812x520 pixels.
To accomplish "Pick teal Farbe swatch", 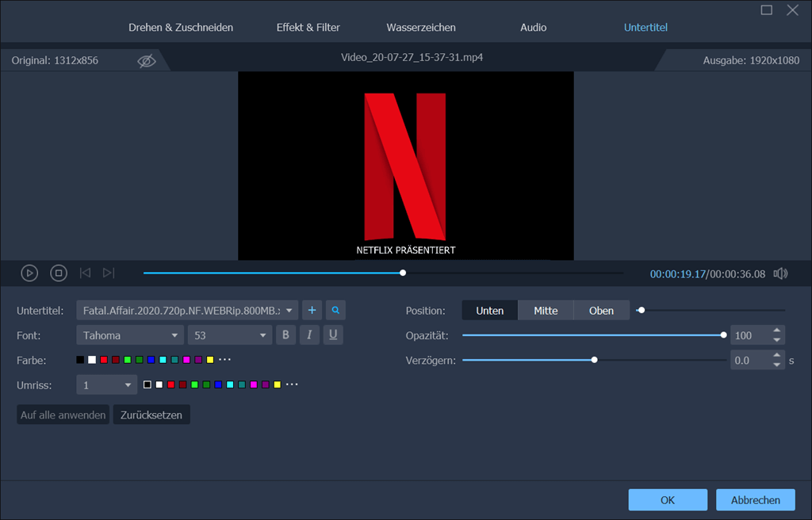I will (175, 360).
